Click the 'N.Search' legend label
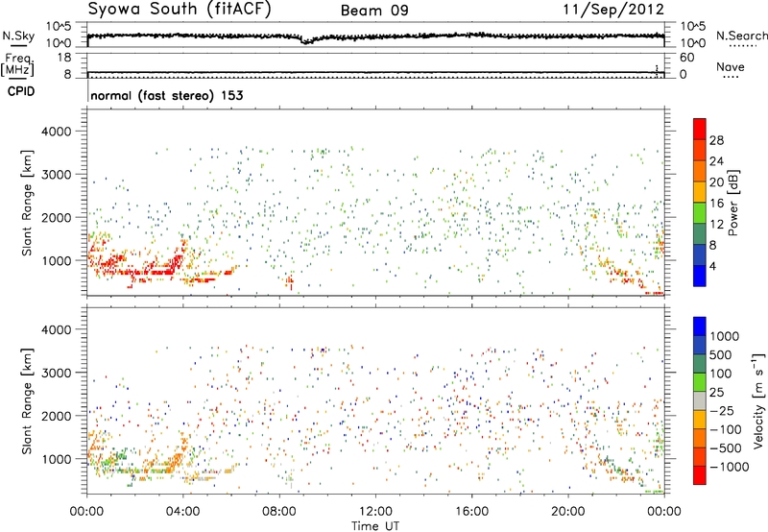 click(x=741, y=36)
